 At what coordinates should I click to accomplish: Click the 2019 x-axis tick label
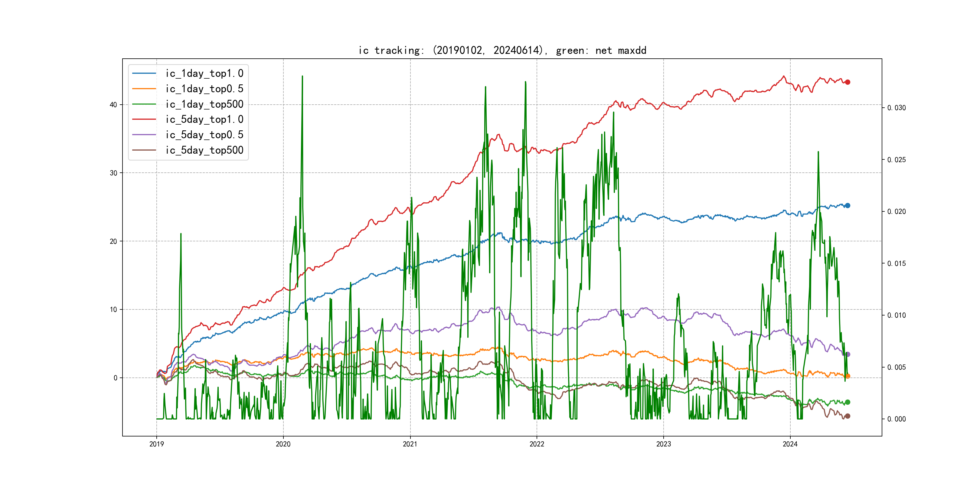tap(156, 444)
